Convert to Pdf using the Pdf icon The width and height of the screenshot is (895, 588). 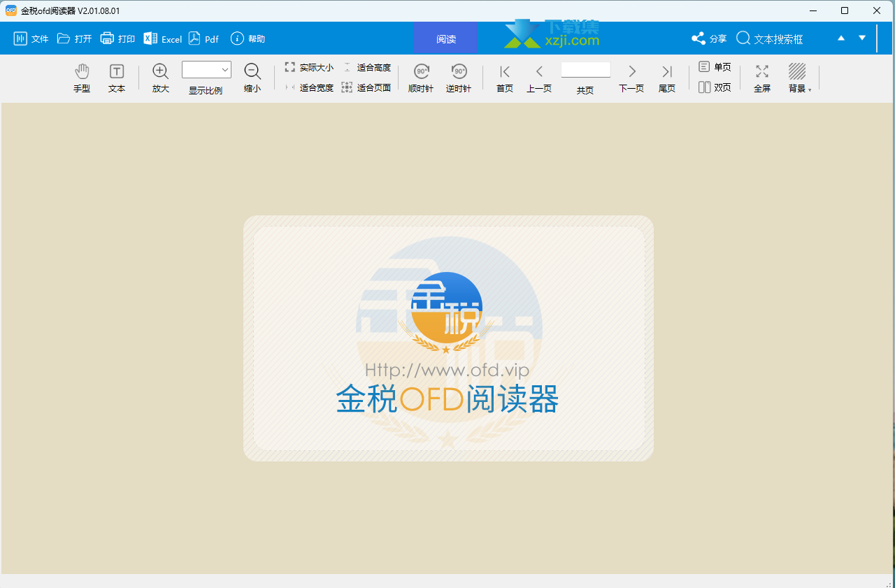point(194,38)
